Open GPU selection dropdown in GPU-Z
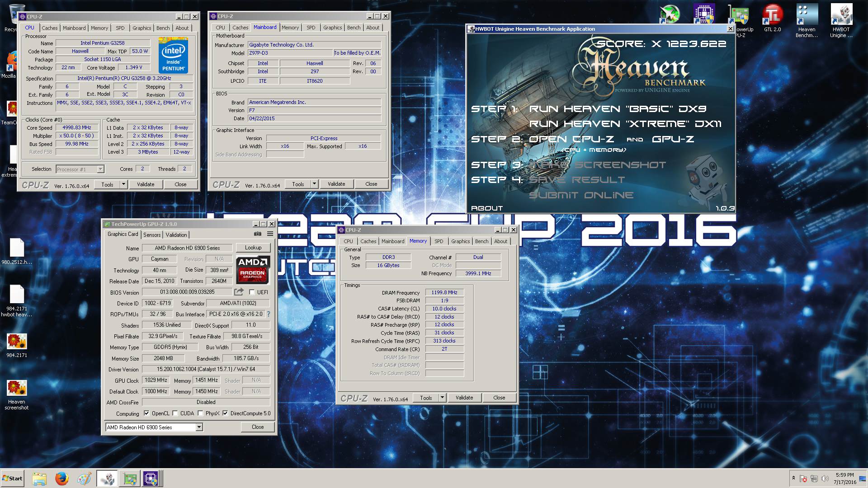 [199, 427]
